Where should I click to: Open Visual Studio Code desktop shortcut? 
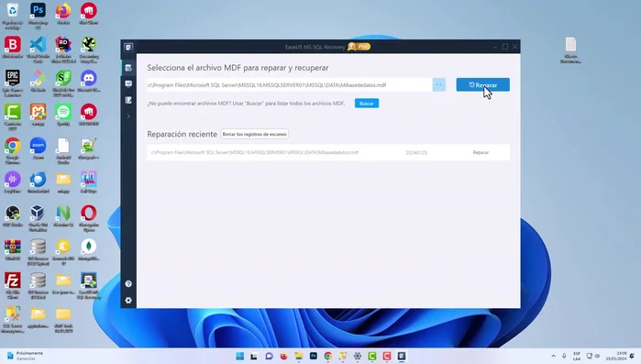[x=38, y=50]
